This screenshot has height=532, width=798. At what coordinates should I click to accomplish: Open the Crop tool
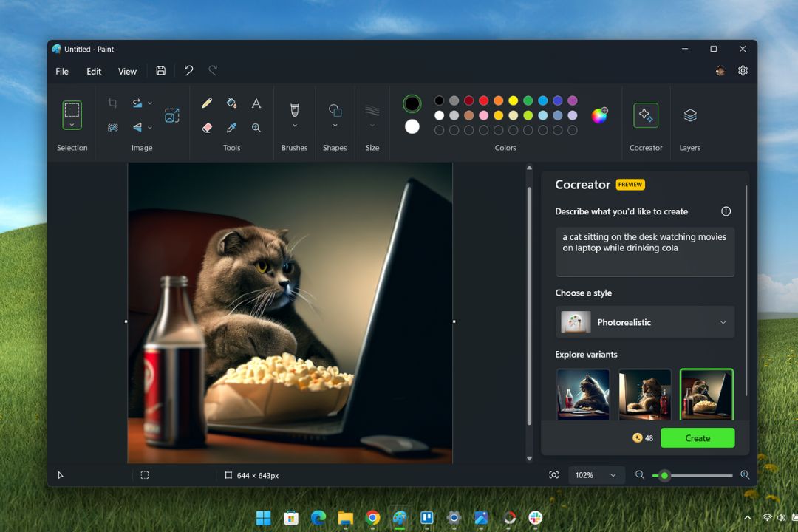point(112,103)
